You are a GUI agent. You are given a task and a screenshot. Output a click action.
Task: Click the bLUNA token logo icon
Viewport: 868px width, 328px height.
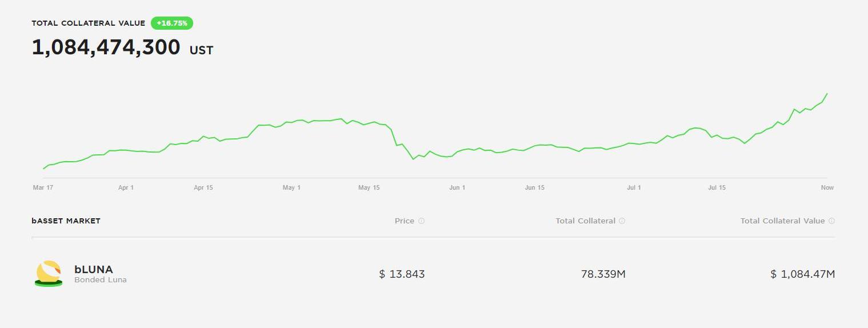pyautogui.click(x=49, y=274)
